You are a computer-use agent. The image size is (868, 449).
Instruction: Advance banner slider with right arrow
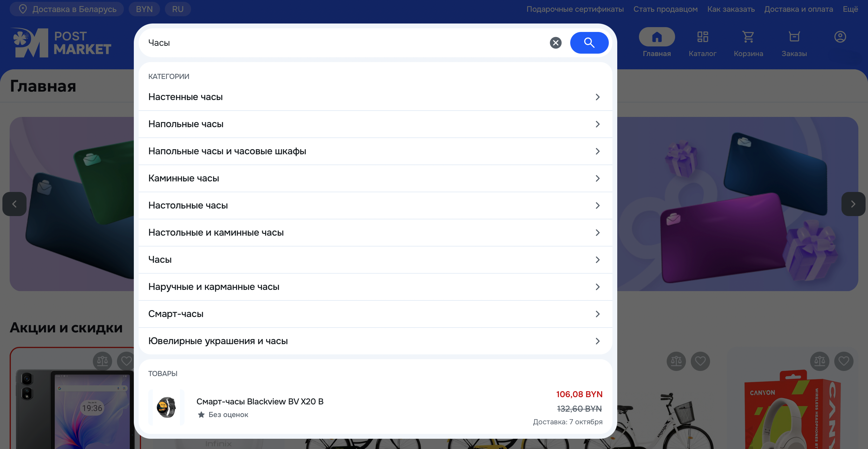coord(853,204)
